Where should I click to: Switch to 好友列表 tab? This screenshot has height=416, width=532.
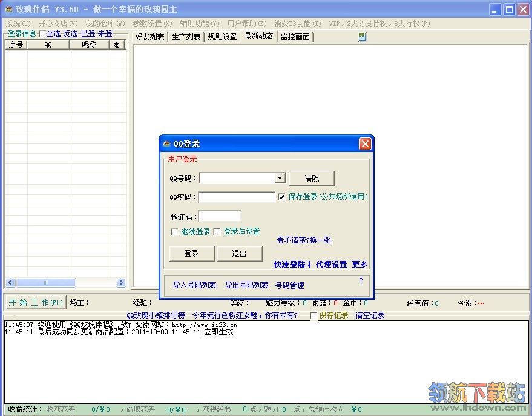[149, 37]
